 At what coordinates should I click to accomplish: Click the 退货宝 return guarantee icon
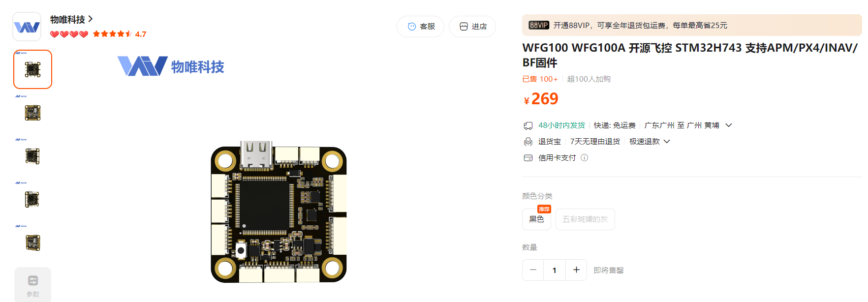(x=528, y=142)
